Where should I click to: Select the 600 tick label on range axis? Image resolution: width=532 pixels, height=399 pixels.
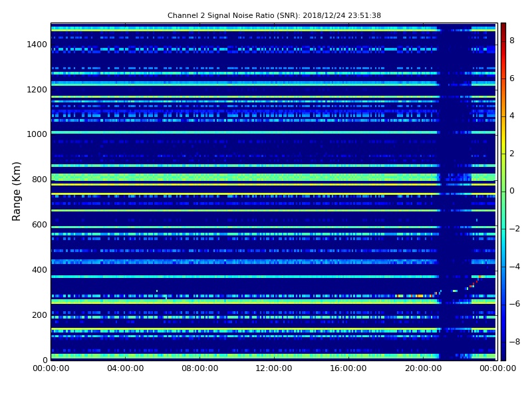coord(39,225)
